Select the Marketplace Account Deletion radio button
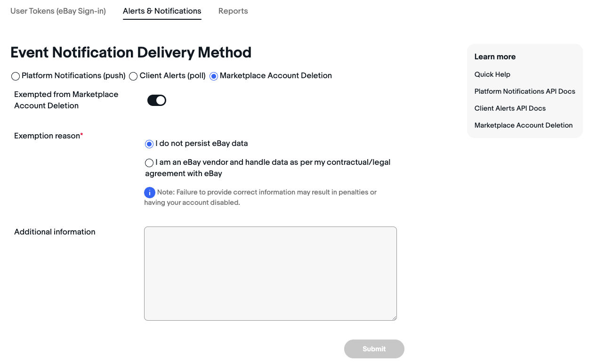Viewport: 589px width, 364px height. tap(214, 76)
